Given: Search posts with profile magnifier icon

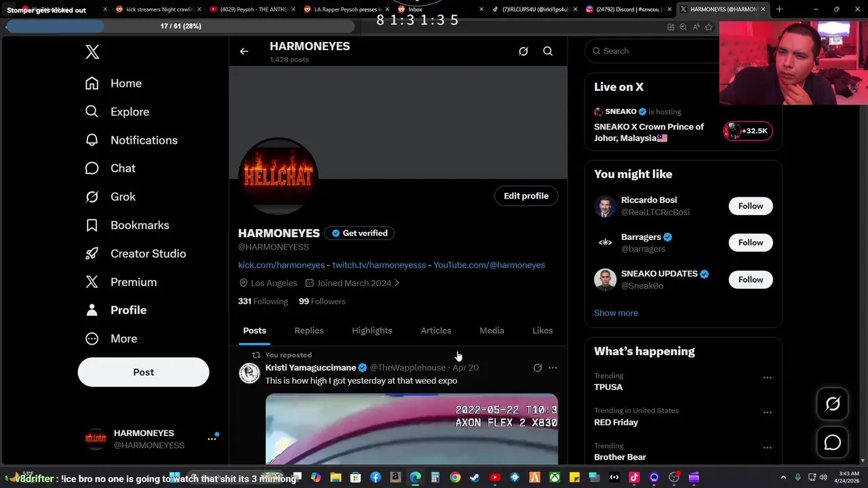Looking at the screenshot, I should (548, 52).
